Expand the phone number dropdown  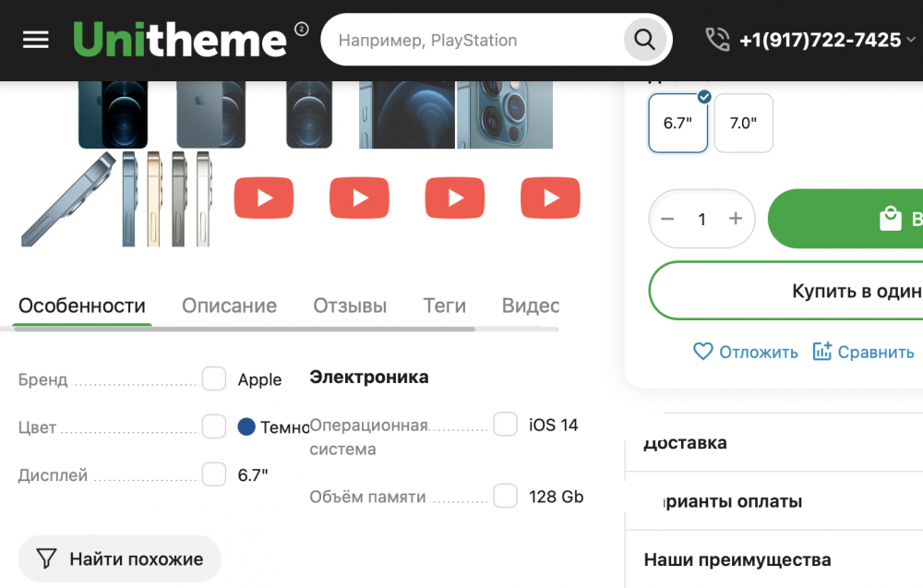pos(911,40)
